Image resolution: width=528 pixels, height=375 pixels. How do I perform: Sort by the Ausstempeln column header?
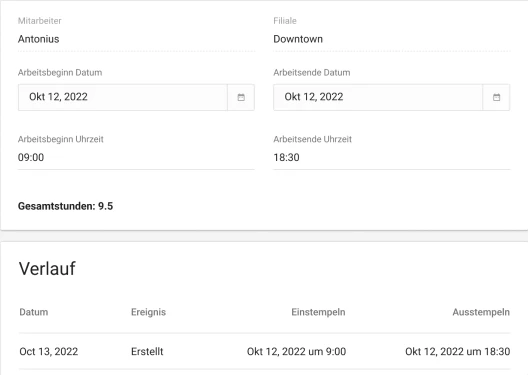[x=481, y=312]
